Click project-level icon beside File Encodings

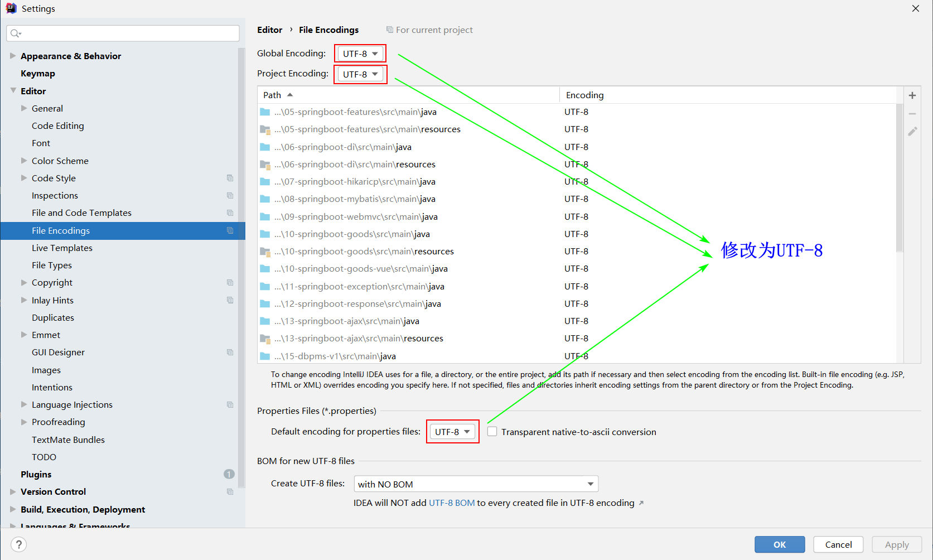tap(230, 230)
